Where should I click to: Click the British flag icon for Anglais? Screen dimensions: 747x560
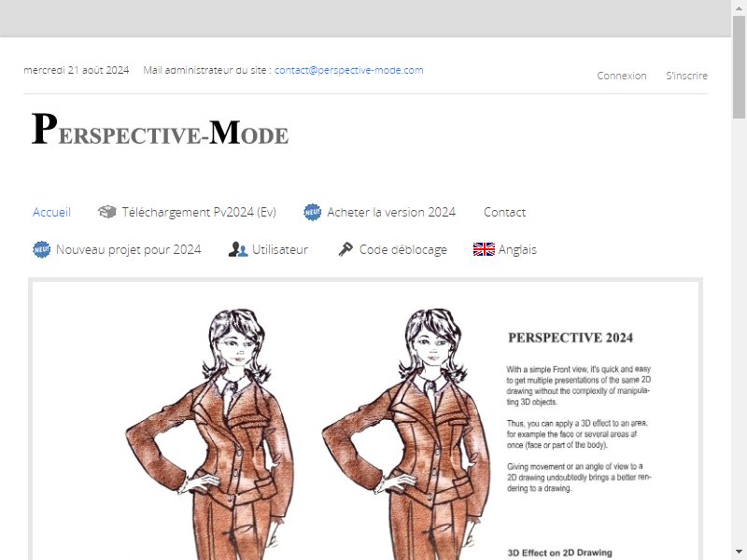(484, 249)
